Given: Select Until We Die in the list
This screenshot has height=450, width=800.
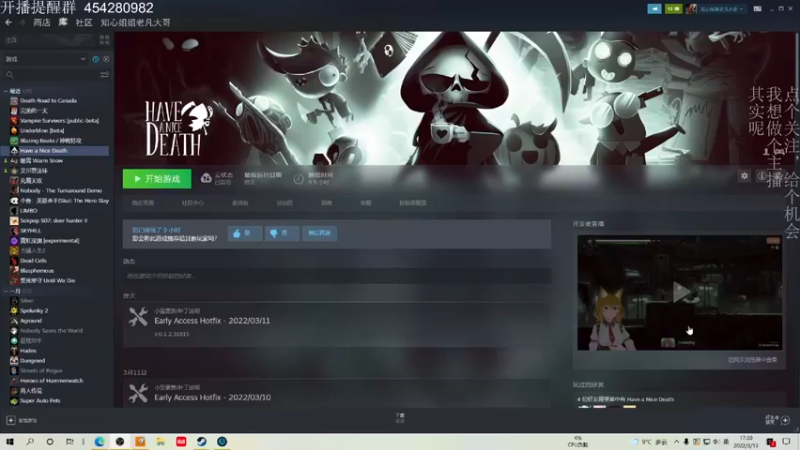Looking at the screenshot, I should tap(48, 281).
